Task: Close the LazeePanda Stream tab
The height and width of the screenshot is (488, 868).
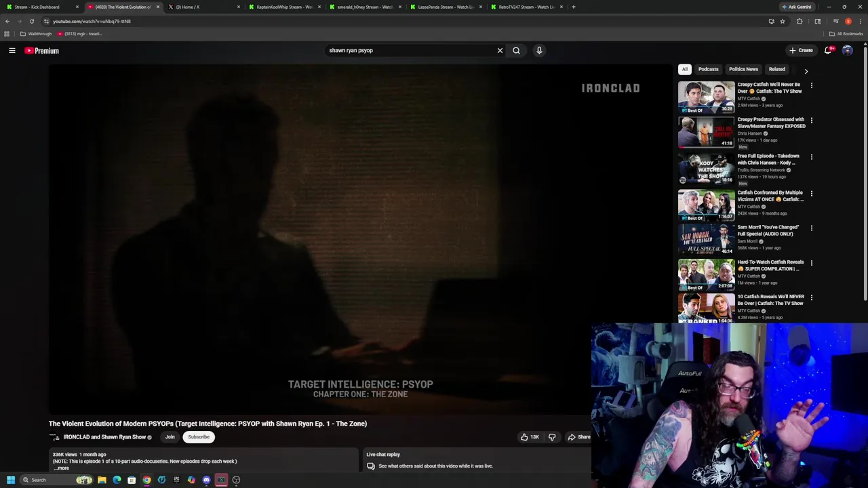Action: click(481, 7)
